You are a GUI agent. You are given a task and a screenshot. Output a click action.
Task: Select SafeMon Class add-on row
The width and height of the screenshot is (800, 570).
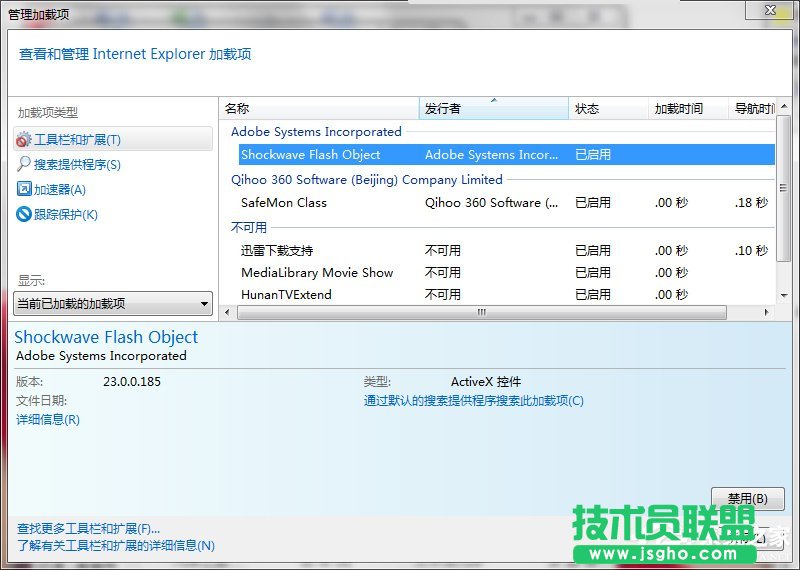point(507,203)
